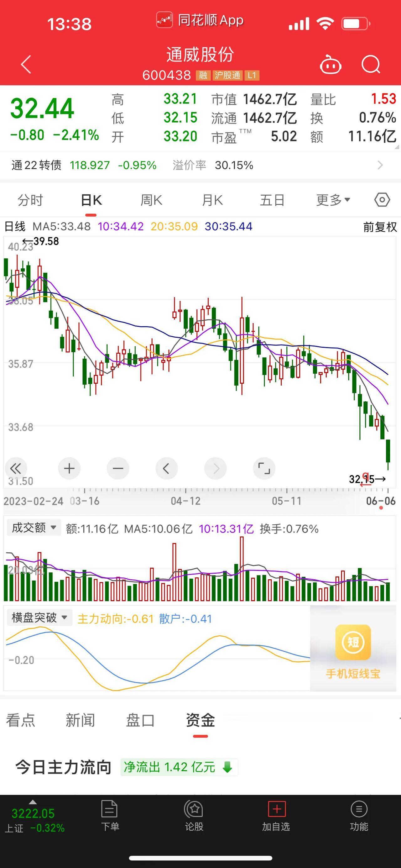Expand the 更多 period dropdown
The height and width of the screenshot is (868, 401).
tap(333, 200)
